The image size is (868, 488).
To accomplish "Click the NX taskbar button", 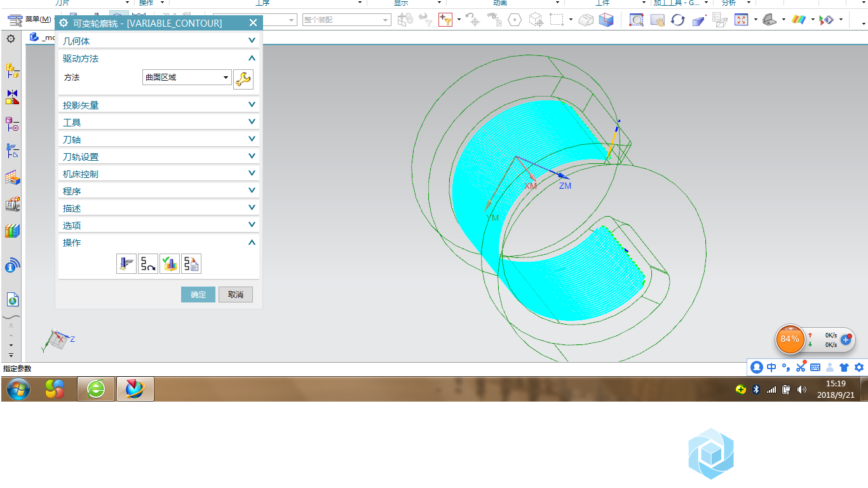I will point(135,388).
